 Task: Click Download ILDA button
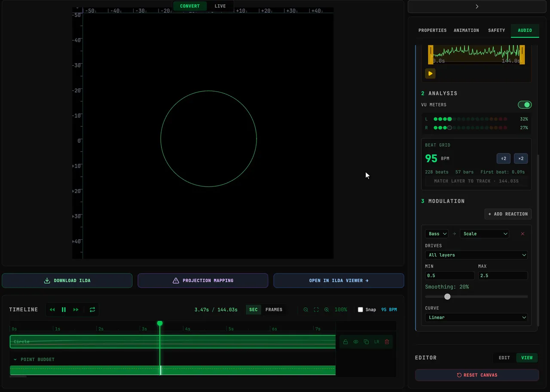click(67, 281)
